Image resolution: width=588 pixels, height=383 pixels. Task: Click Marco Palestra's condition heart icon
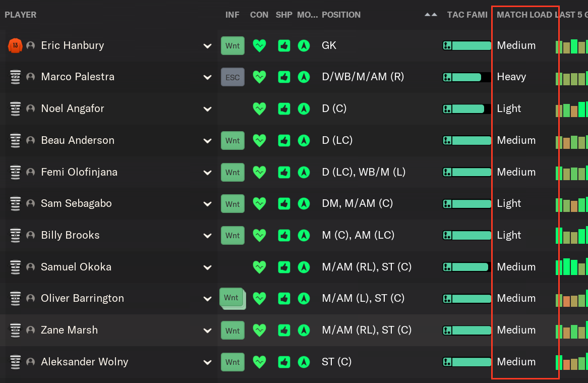tap(259, 77)
